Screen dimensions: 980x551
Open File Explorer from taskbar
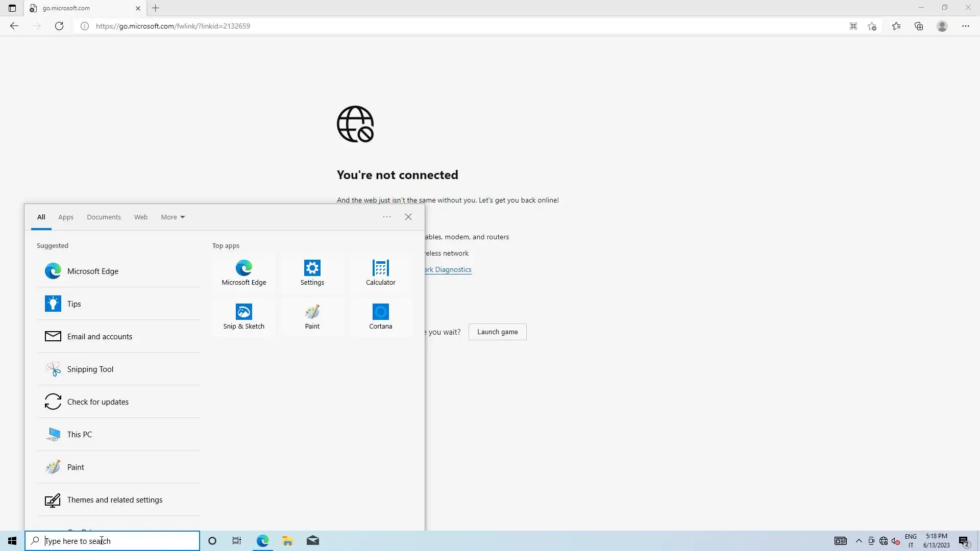coord(287,541)
